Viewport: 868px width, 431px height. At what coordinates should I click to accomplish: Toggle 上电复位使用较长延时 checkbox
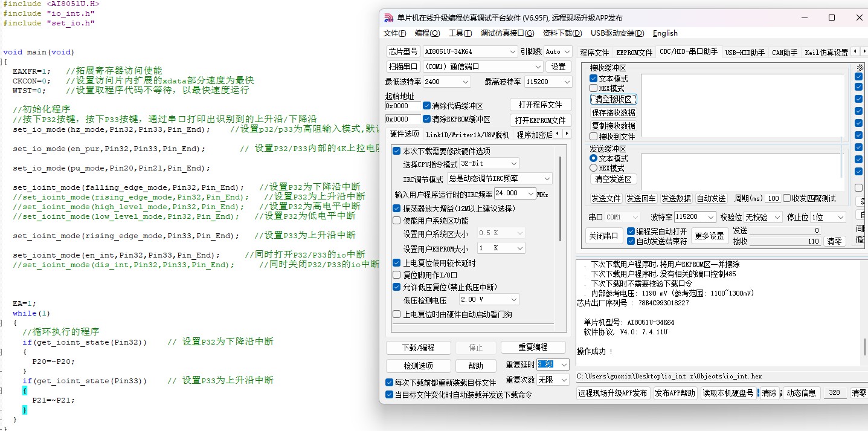[397, 263]
